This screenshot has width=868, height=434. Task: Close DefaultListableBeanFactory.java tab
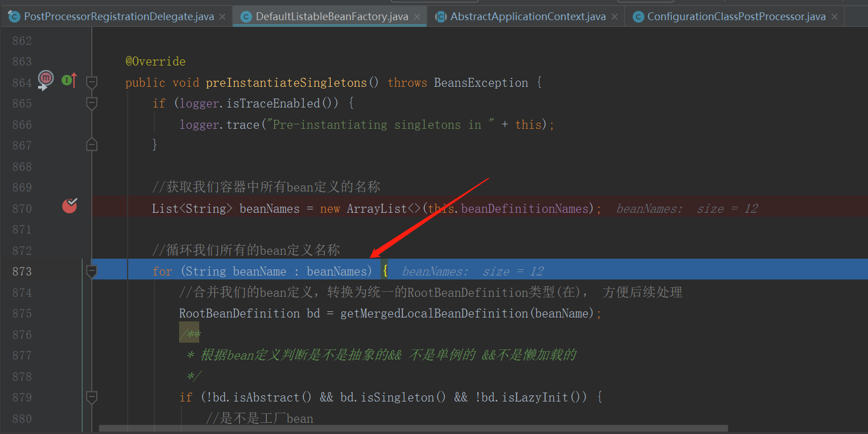point(417,17)
